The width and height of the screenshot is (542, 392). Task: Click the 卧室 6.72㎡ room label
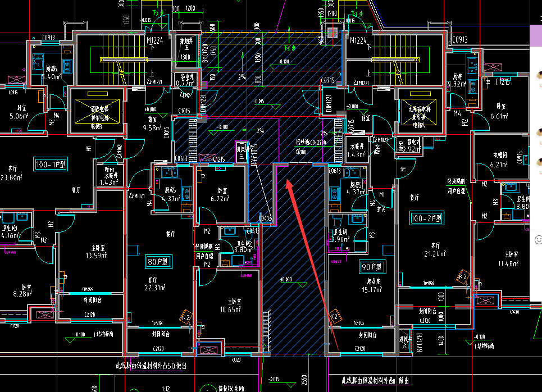[220, 195]
